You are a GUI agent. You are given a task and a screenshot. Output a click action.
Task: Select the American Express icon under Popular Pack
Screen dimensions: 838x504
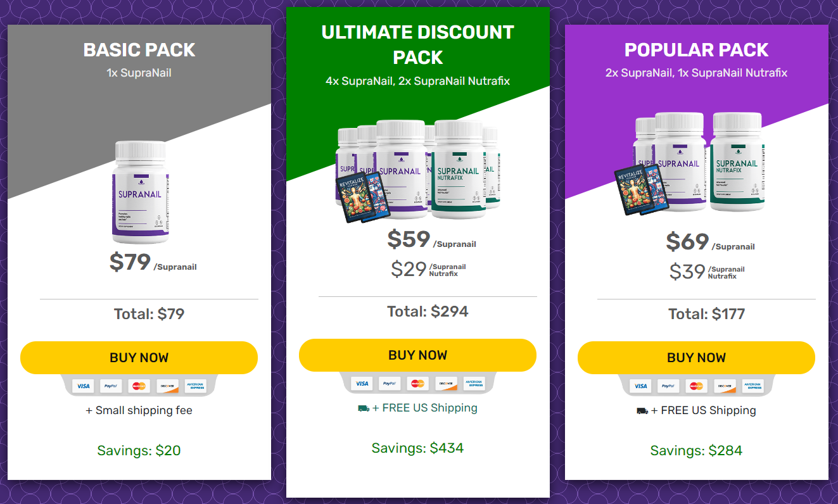(x=752, y=386)
